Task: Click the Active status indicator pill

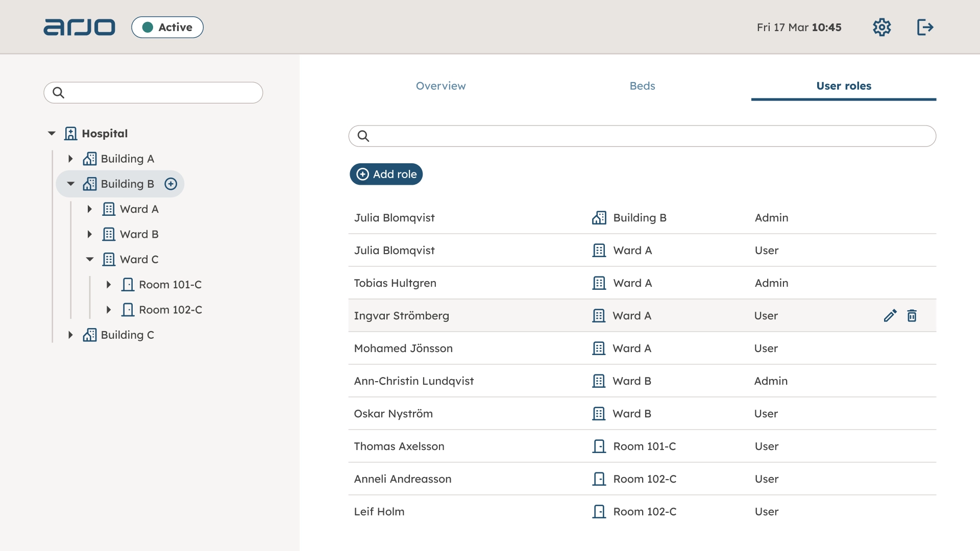Action: [x=167, y=27]
